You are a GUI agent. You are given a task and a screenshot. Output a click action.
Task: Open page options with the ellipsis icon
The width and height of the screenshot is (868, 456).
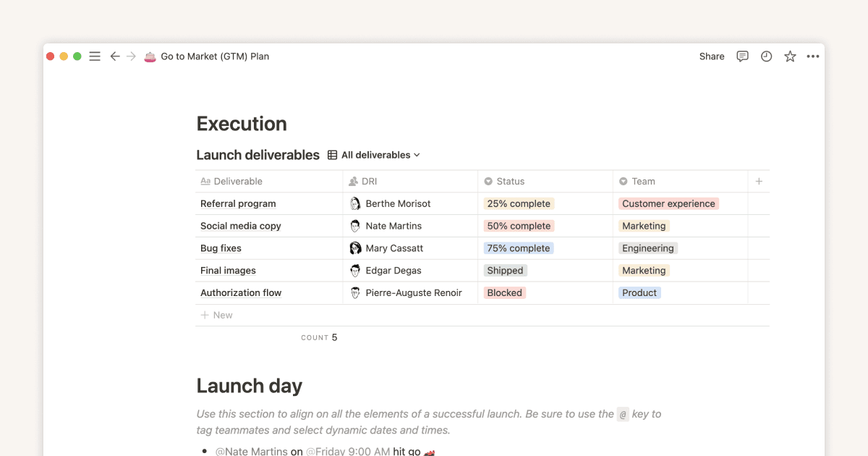coord(812,56)
